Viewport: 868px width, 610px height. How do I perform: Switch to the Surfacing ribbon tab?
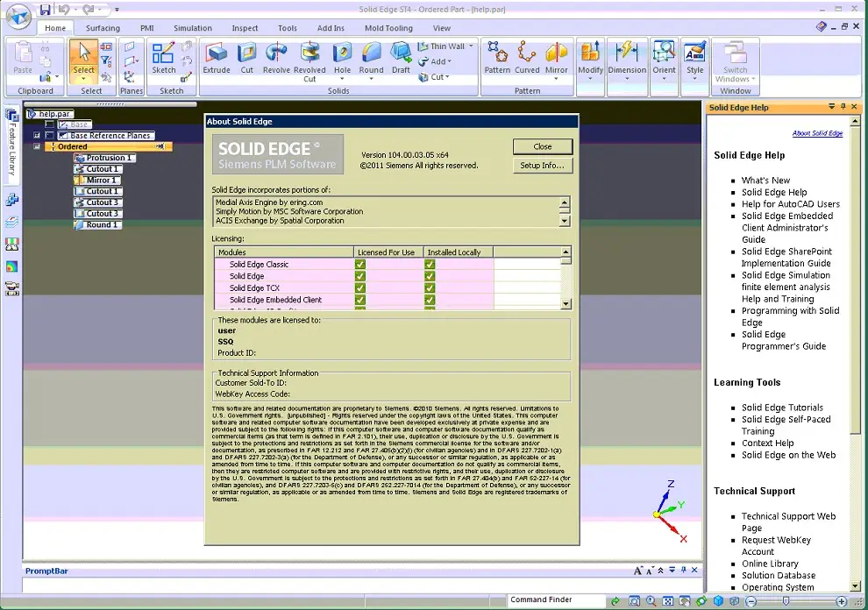point(103,28)
